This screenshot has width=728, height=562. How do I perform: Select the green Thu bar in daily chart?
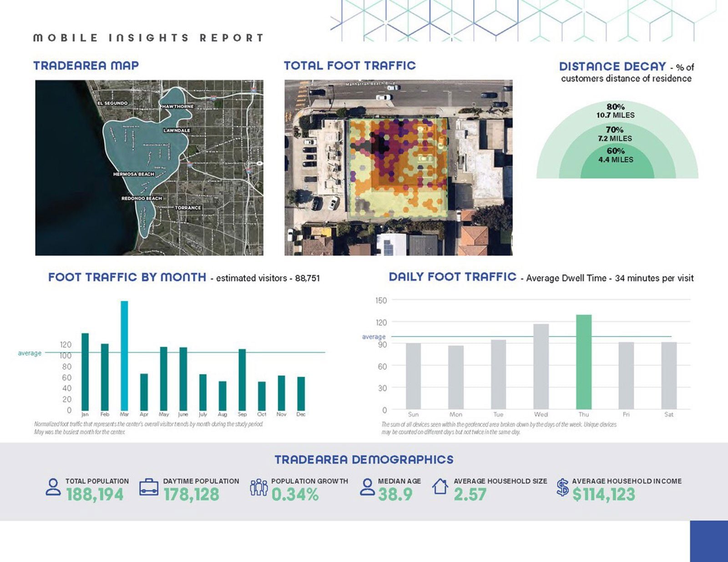click(x=584, y=362)
